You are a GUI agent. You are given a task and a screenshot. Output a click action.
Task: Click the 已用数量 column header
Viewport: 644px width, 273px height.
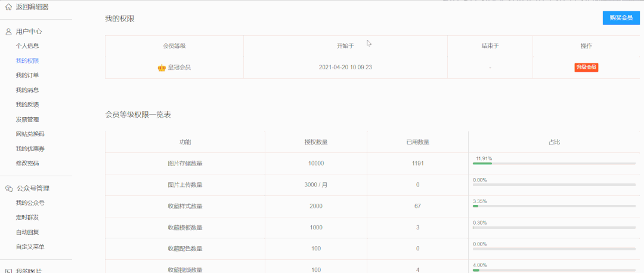click(x=417, y=142)
